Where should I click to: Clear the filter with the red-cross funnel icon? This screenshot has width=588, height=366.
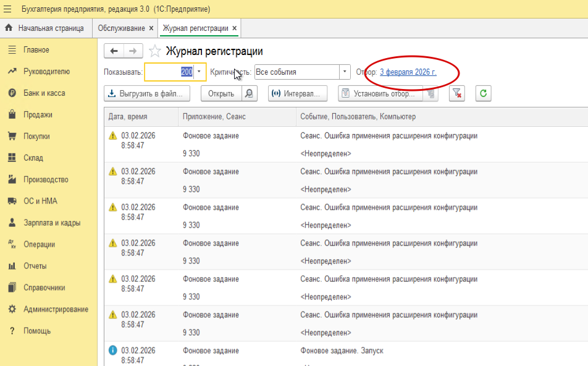tap(456, 93)
